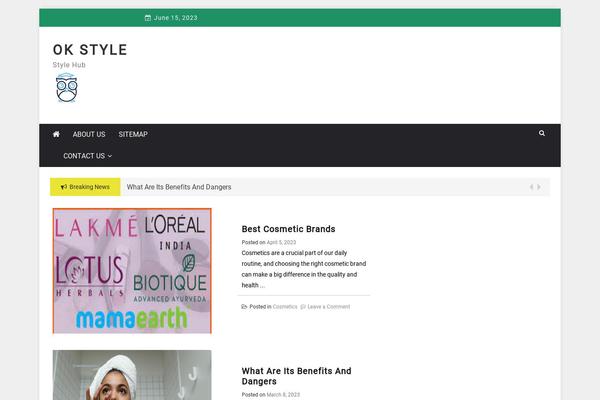Click the Leave a Comment link
The height and width of the screenshot is (400, 600).
coord(329,307)
